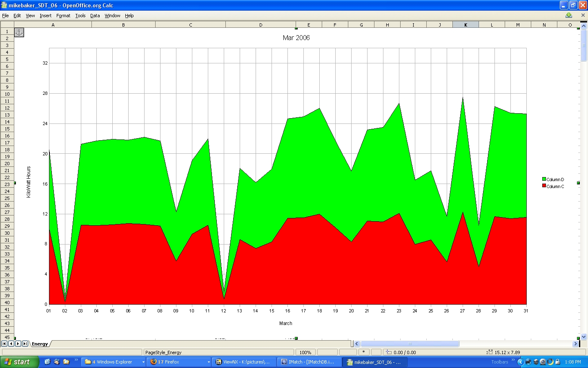588x368 pixels.
Task: Close the document with the menu-bar X
Action: 583,16
